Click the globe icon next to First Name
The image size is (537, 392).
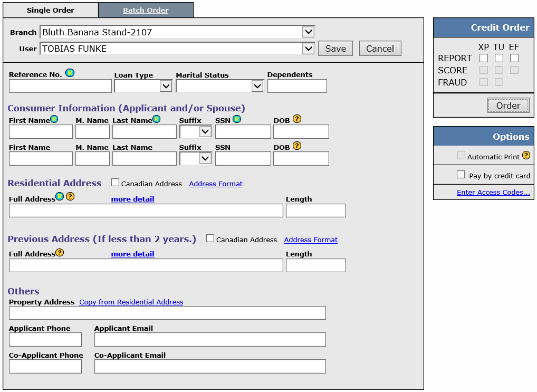tap(54, 119)
